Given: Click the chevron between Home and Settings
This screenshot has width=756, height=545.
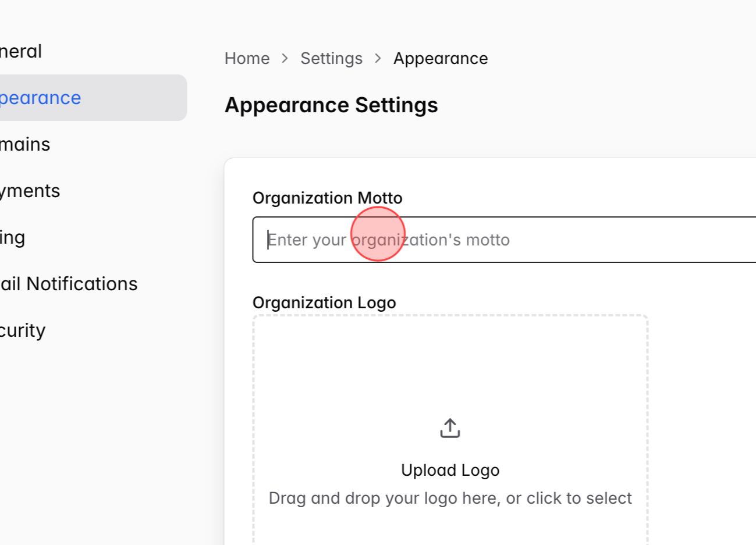Looking at the screenshot, I should coord(285,58).
